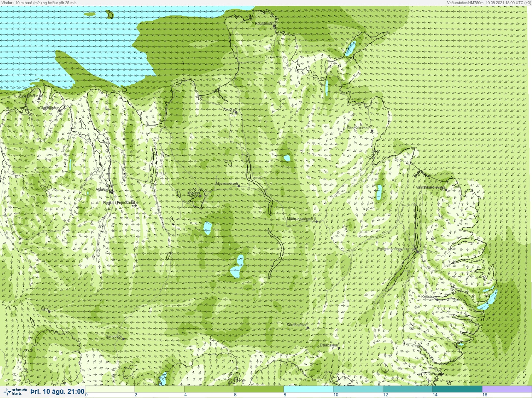This screenshot has width=532, height=398.
Task: Click the Mývatnsöræfi station label
Action: pos(227,183)
